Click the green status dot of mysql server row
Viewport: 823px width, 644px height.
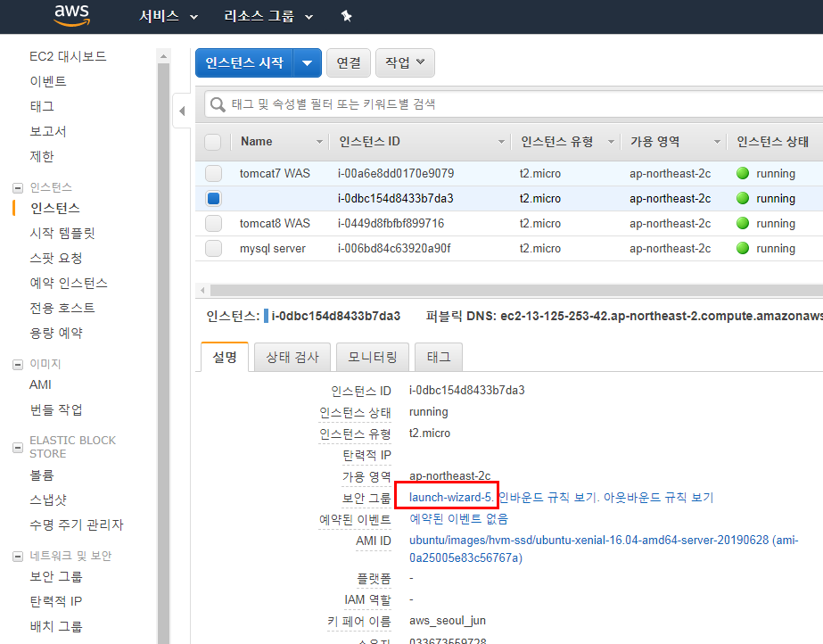pyautogui.click(x=743, y=248)
